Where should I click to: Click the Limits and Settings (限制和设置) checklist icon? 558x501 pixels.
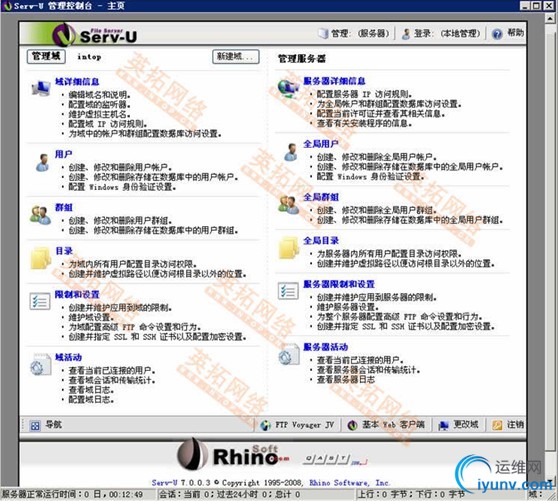(40, 301)
